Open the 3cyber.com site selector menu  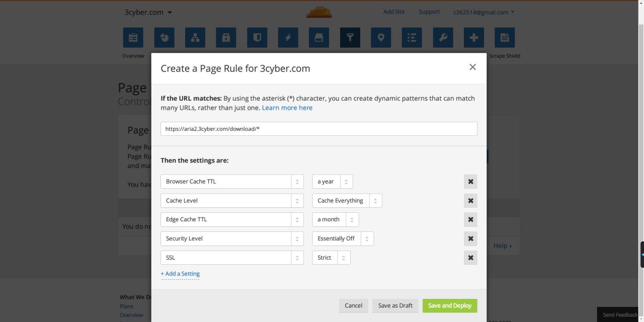coord(148,12)
